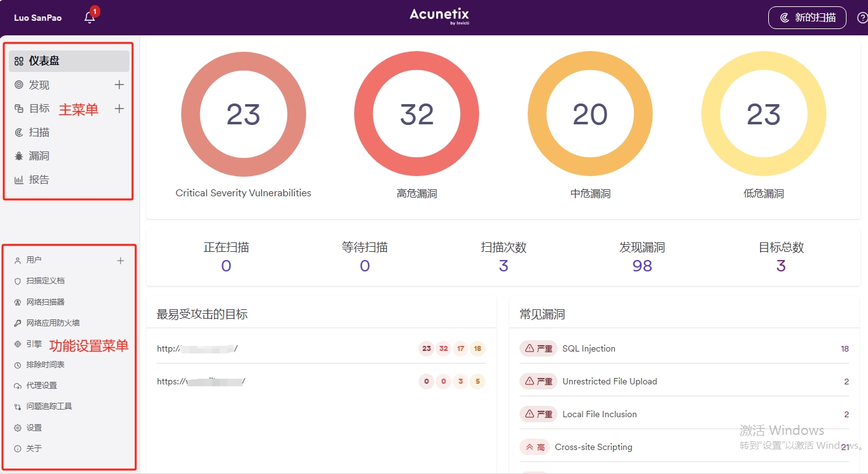Open Cross-site Scripting vulnerability row
Image resolution: width=868 pixels, height=474 pixels.
click(684, 447)
